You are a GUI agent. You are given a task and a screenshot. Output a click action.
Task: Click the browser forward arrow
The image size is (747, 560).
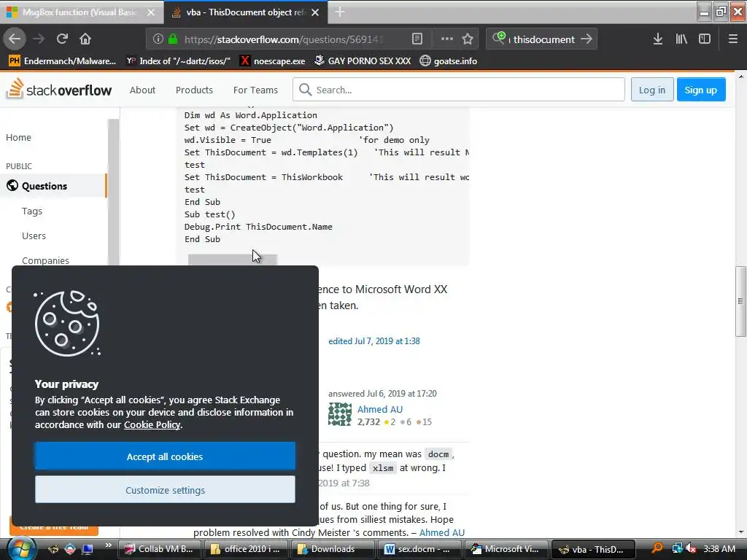pos(39,39)
